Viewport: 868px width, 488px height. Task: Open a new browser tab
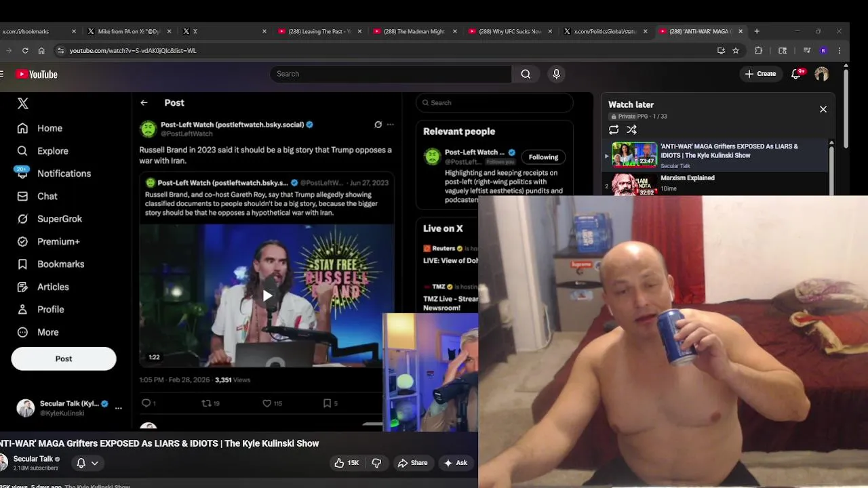[x=757, y=31]
